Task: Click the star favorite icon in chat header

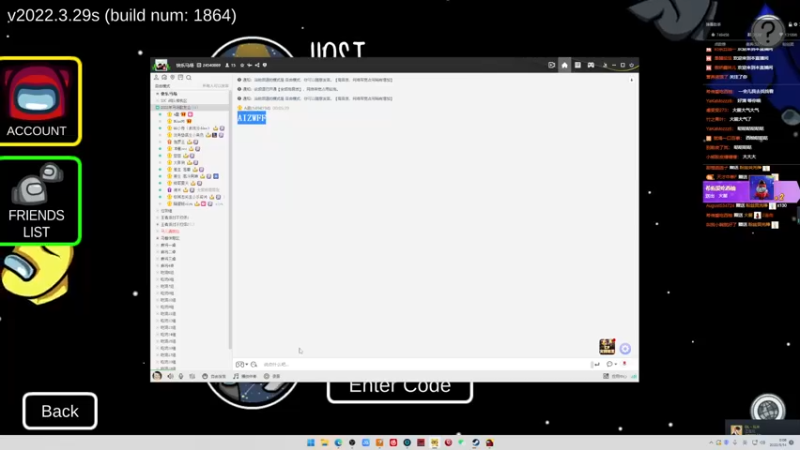Action: click(242, 65)
